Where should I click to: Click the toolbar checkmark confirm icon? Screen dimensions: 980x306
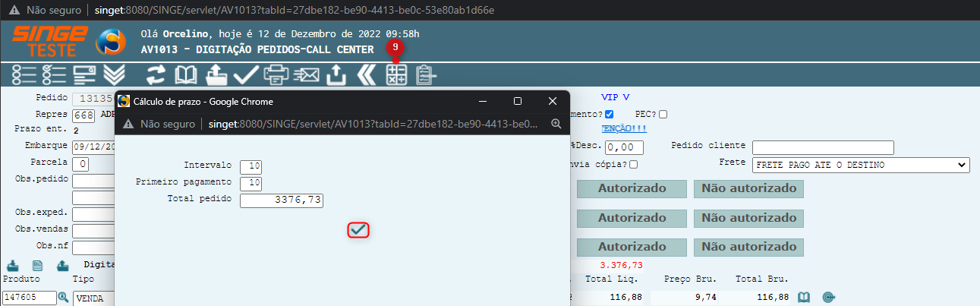pos(246,74)
